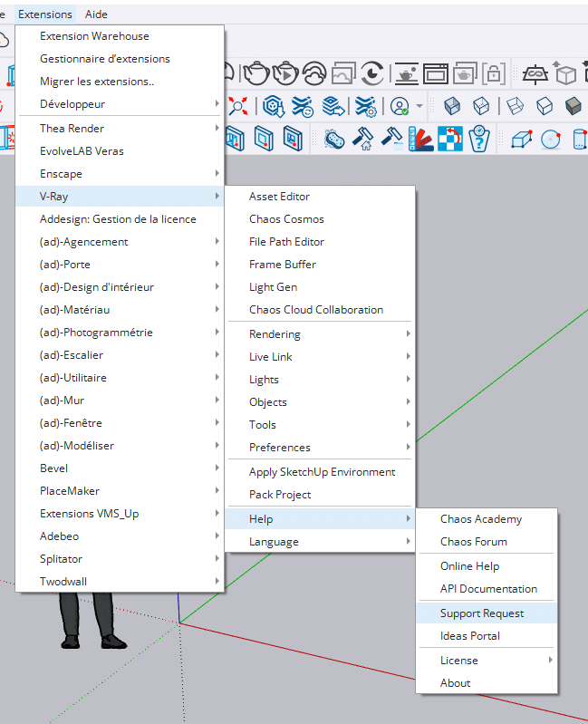This screenshot has height=724, width=588.
Task: Click the sponge tool icon
Action: [334, 139]
